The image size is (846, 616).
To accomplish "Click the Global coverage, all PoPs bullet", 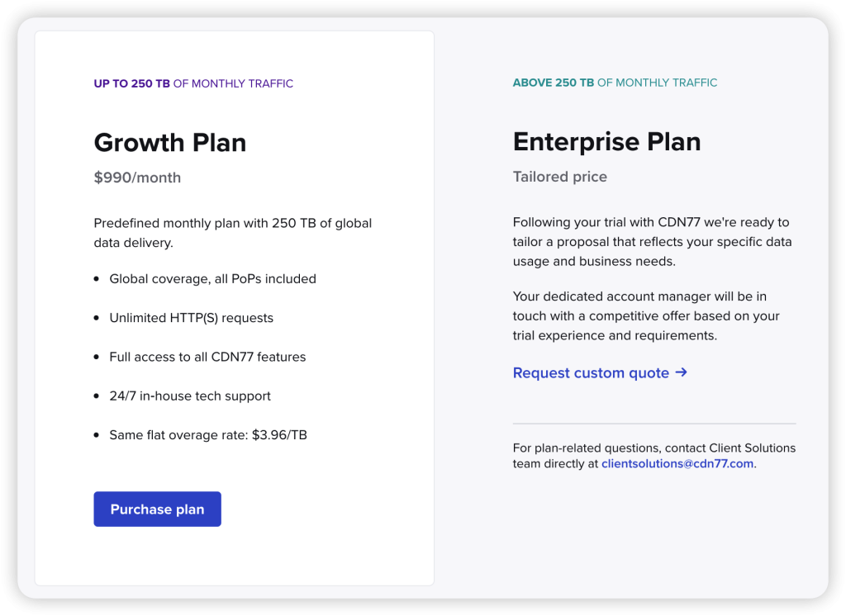I will point(212,279).
